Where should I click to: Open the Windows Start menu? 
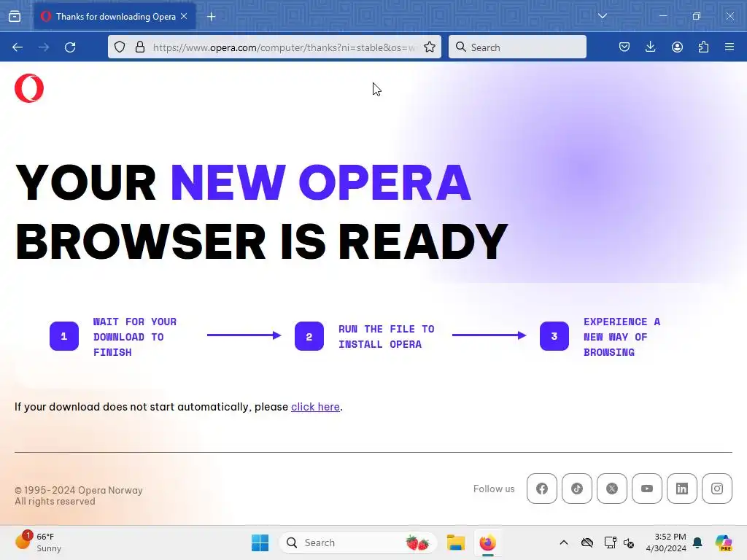click(x=260, y=542)
